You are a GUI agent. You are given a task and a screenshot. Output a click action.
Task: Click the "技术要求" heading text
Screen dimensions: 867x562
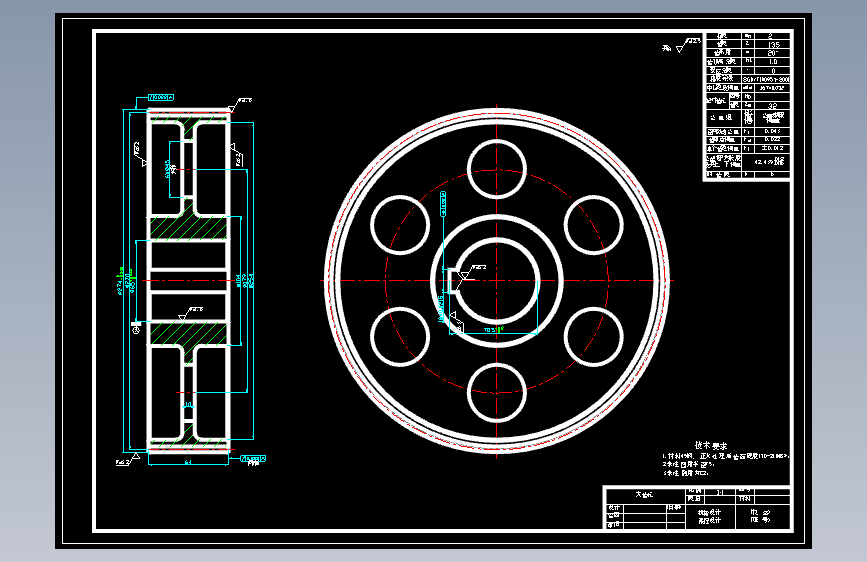[711, 445]
